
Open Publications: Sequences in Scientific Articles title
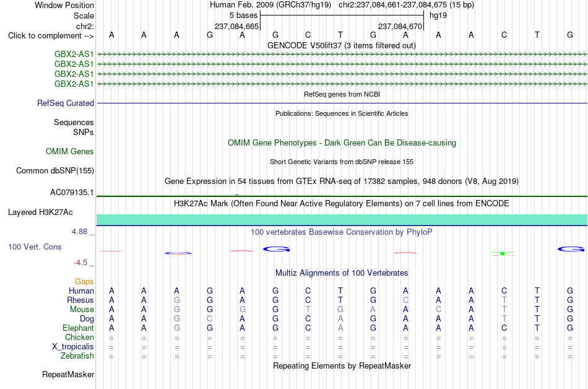pyautogui.click(x=342, y=113)
